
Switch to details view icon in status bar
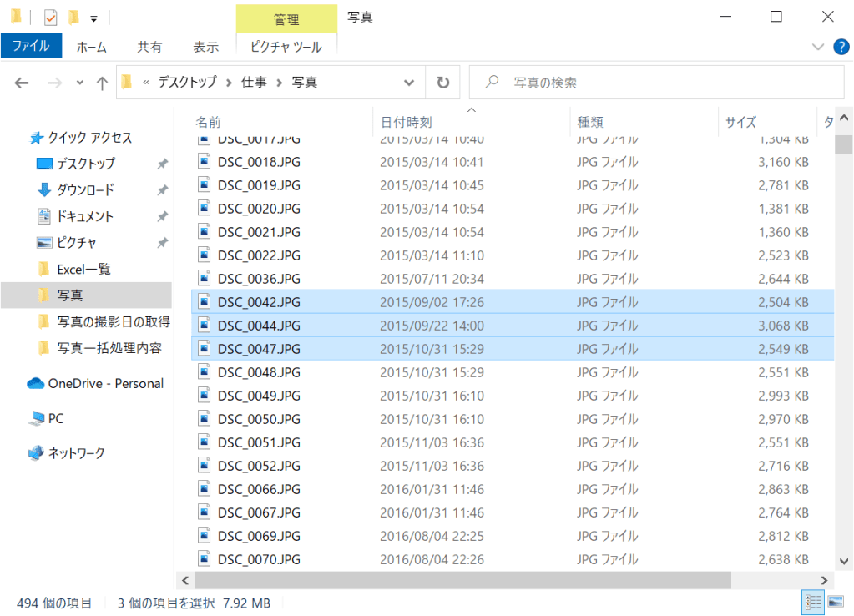coord(812,602)
